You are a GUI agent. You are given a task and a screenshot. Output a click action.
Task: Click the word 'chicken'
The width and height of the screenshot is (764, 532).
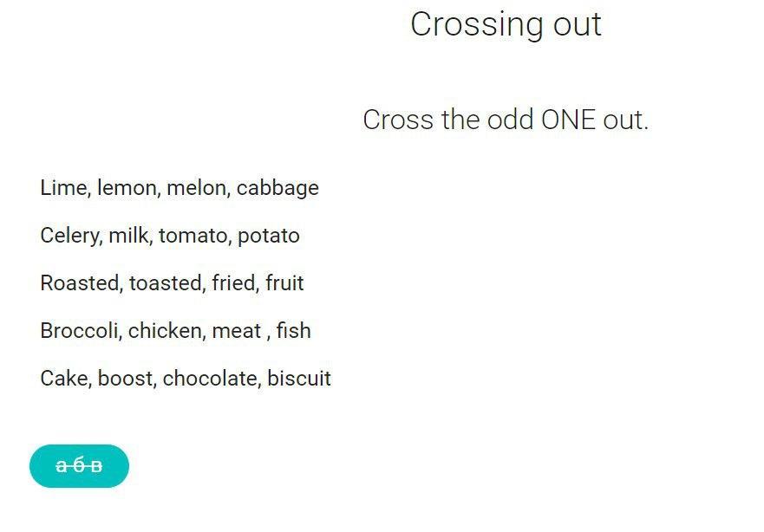(165, 330)
